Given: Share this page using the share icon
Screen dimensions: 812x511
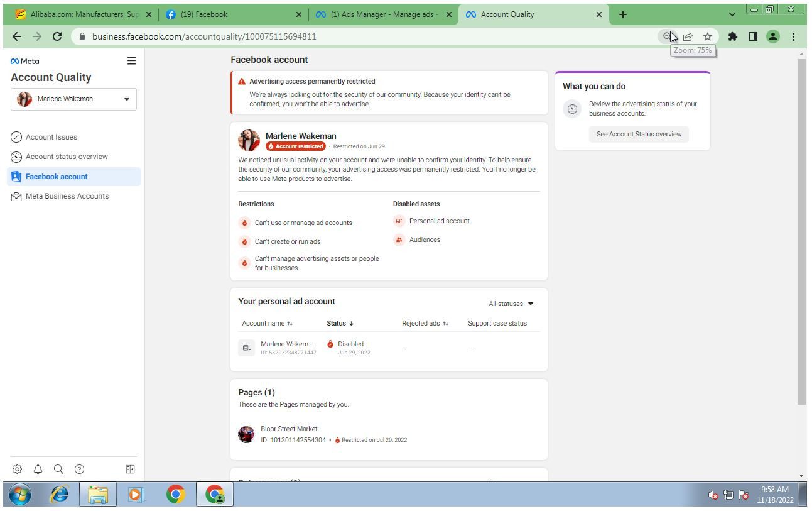Looking at the screenshot, I should (x=688, y=36).
